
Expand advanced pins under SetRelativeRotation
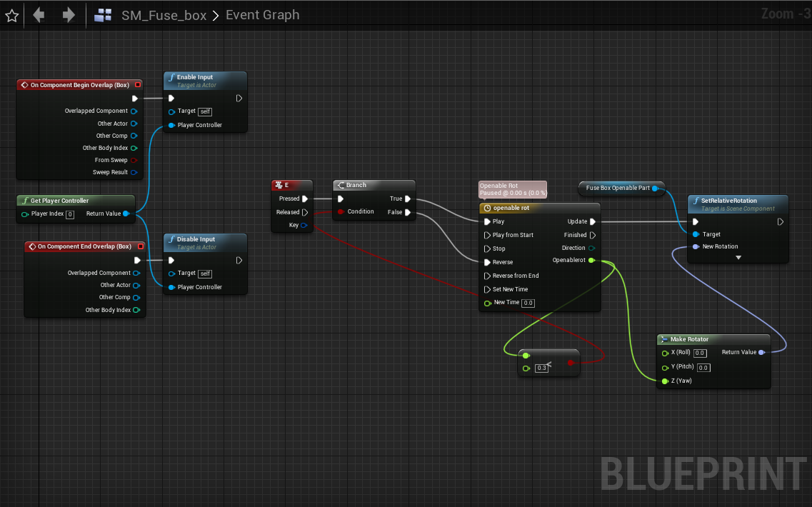pyautogui.click(x=738, y=258)
